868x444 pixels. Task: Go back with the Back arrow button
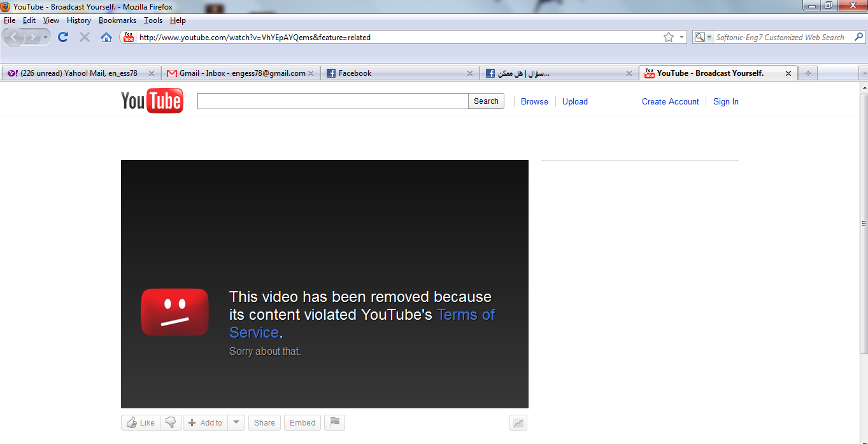point(14,38)
